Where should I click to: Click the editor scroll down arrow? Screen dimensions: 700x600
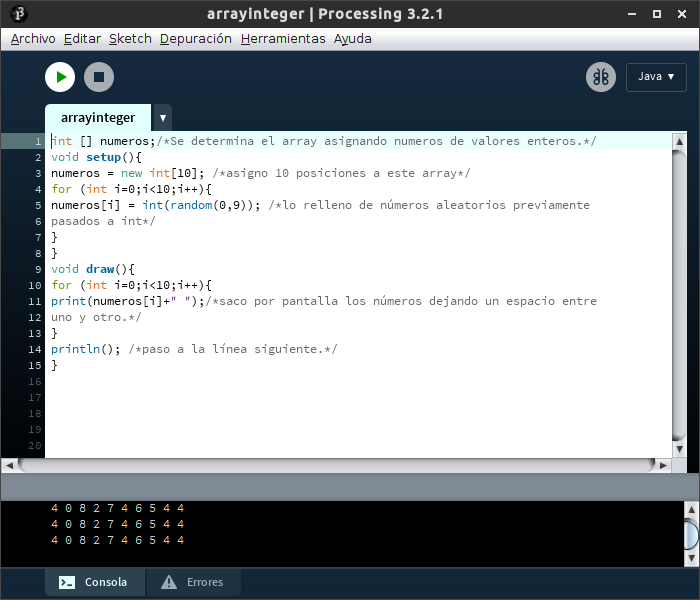(679, 449)
